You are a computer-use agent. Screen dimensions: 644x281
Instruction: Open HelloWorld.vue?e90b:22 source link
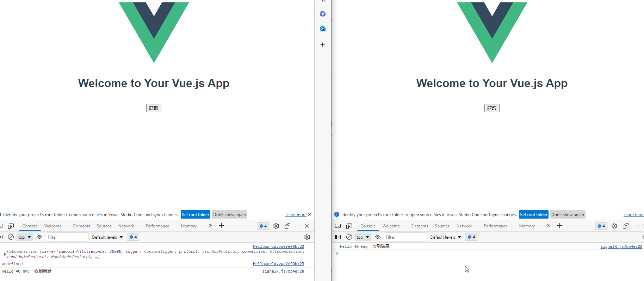[278, 246]
